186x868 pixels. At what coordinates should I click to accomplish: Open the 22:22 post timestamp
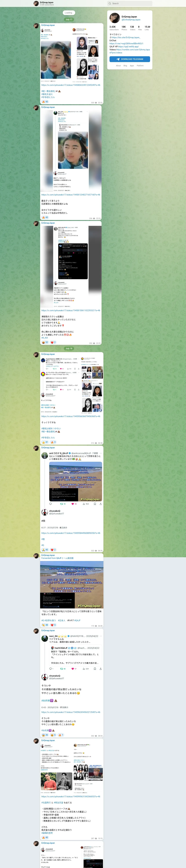[100, 103]
